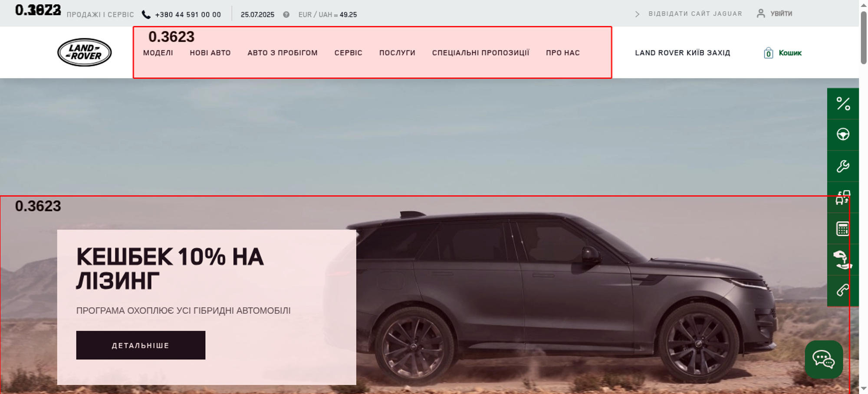Follow the ВІДВІДАТИ САЙТ JAGUAR link
This screenshot has width=868, height=394.
pyautogui.click(x=695, y=14)
